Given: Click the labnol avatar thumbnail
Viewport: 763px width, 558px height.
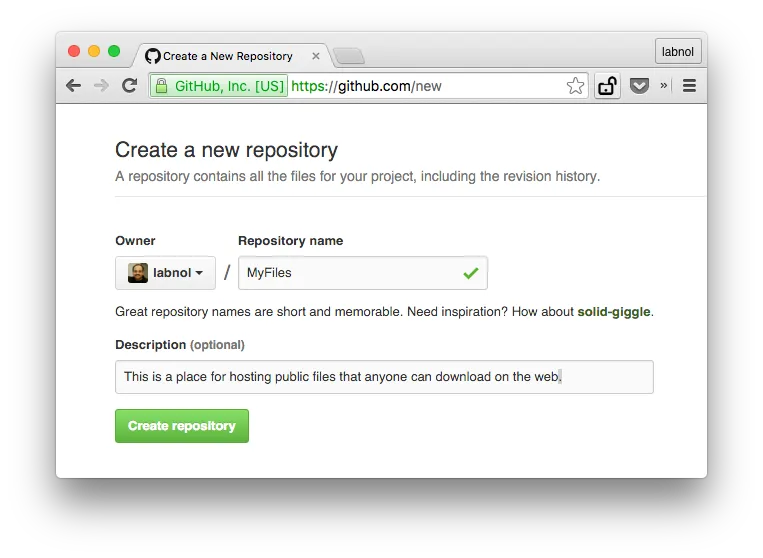Looking at the screenshot, I should point(138,273).
